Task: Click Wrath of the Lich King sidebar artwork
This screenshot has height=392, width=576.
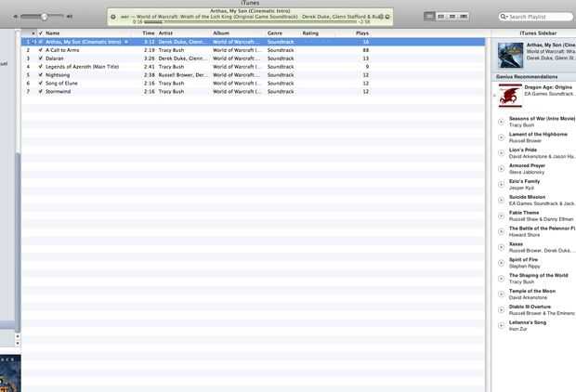Action: (510, 55)
